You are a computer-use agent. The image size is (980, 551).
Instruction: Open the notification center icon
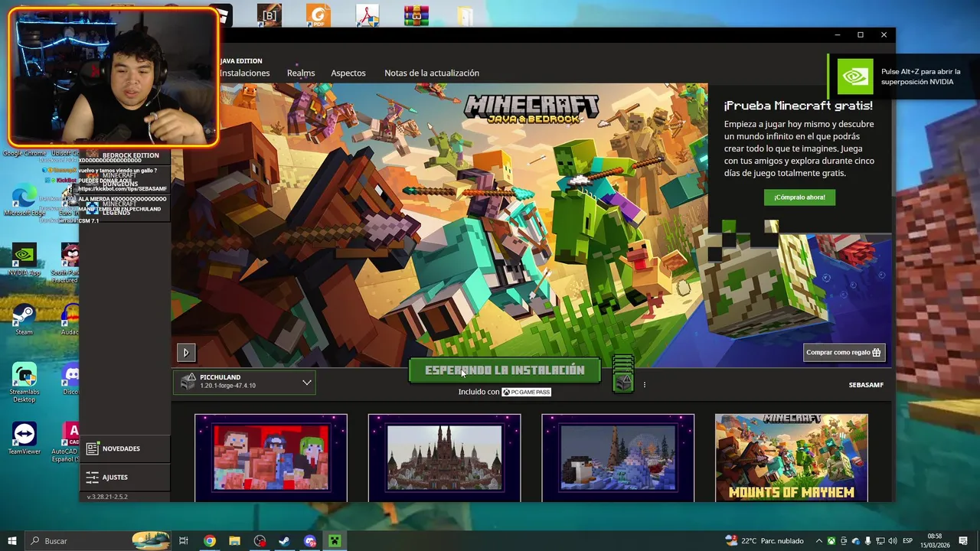pyautogui.click(x=963, y=541)
